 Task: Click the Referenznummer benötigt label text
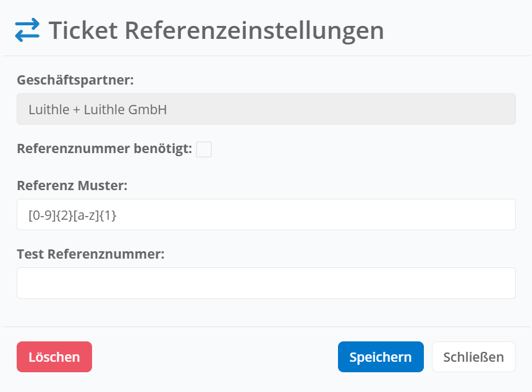click(x=104, y=149)
